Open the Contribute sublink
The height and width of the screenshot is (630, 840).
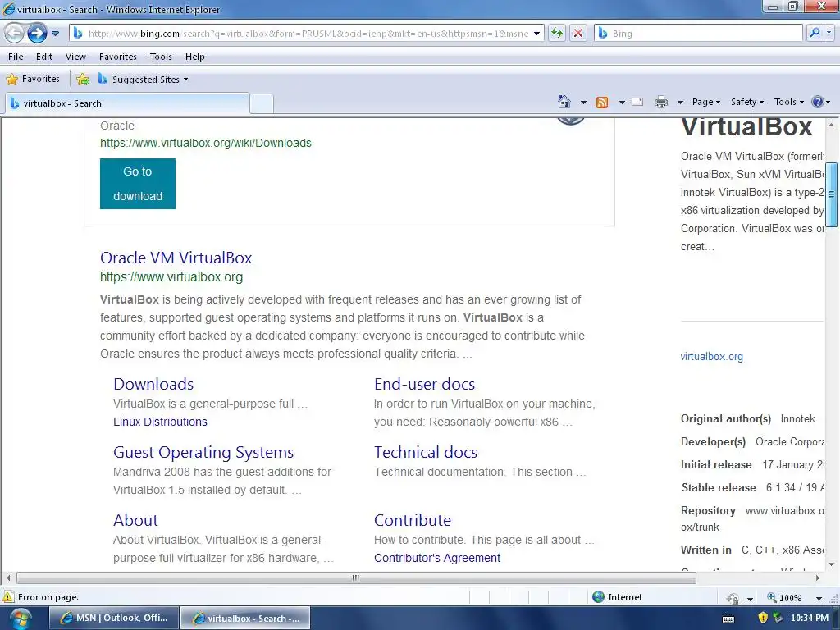413,520
